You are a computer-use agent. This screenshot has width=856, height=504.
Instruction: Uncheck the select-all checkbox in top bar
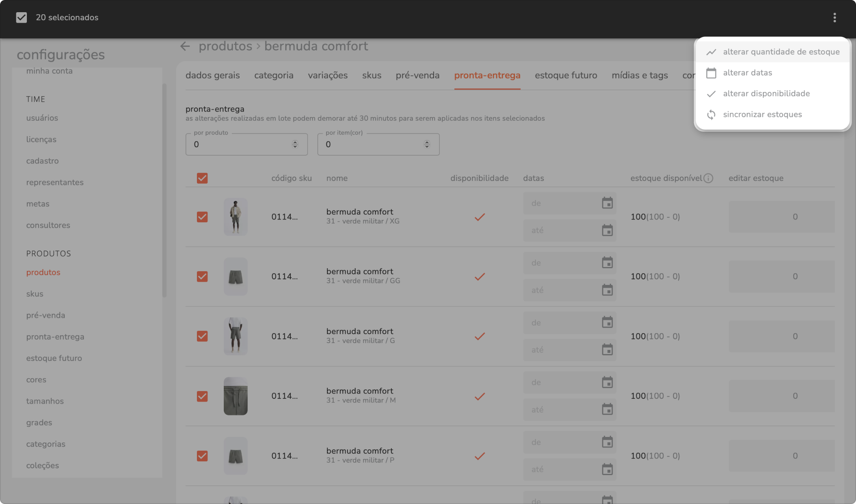coord(21,17)
